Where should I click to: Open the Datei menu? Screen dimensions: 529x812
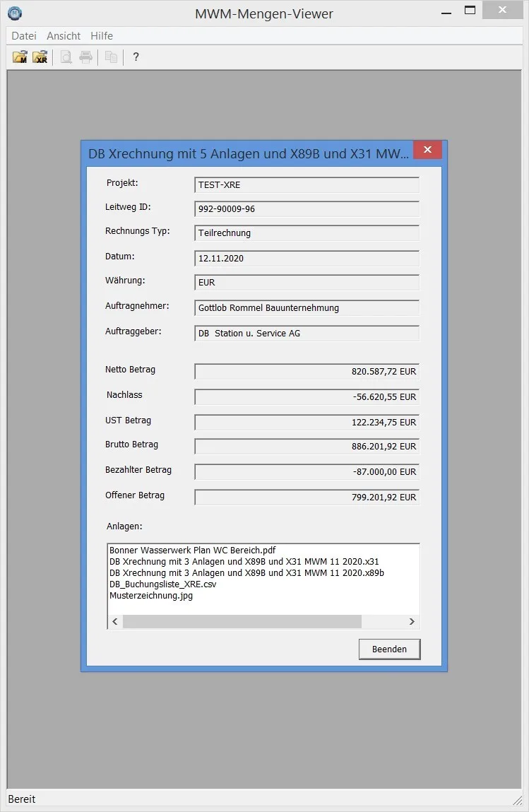tap(24, 36)
